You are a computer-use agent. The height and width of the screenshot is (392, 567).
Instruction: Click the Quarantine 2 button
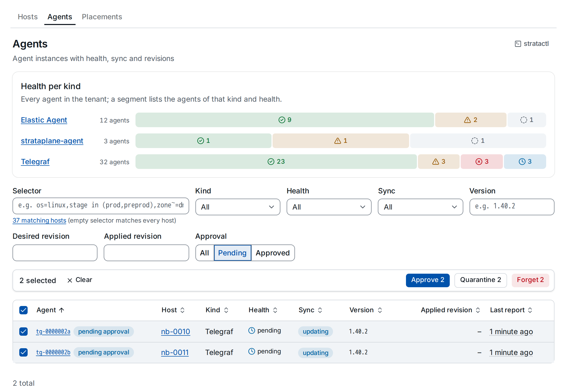(x=480, y=280)
